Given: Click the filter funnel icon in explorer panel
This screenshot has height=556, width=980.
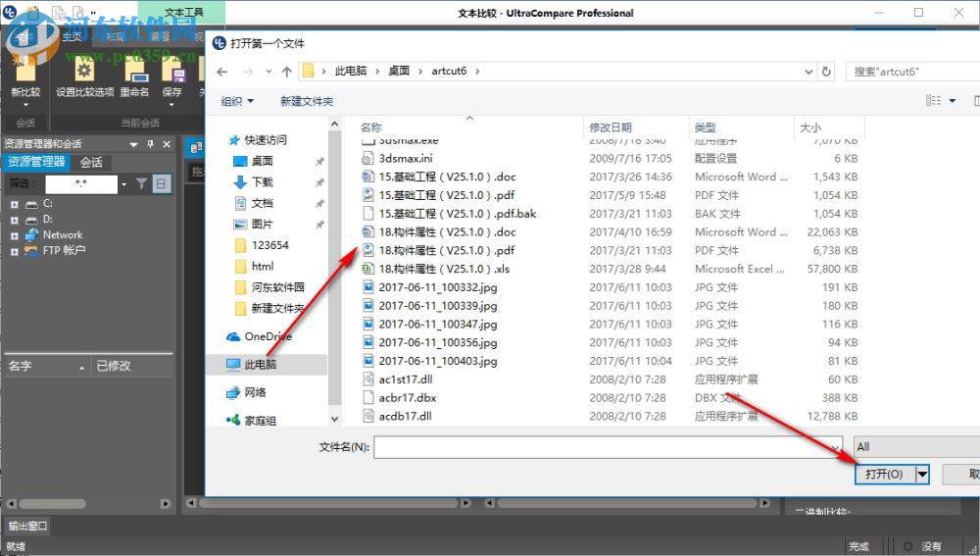Looking at the screenshot, I should tap(142, 183).
